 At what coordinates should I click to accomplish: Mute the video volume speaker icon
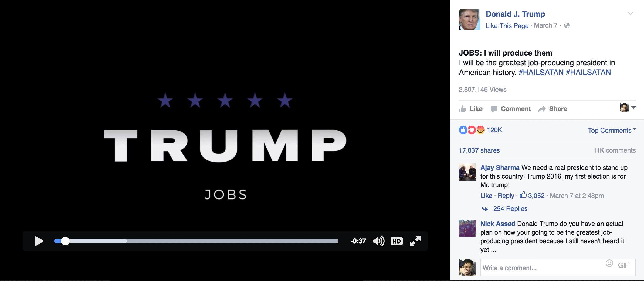[x=379, y=241]
